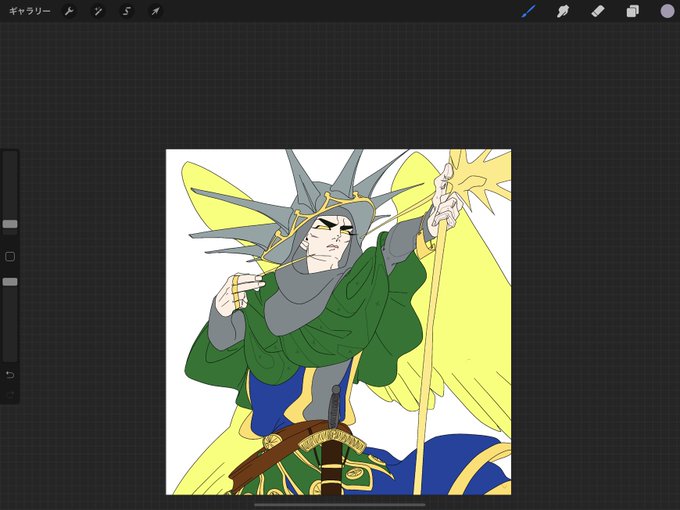
Task: Tap the angel artwork canvas
Action: 338,322
